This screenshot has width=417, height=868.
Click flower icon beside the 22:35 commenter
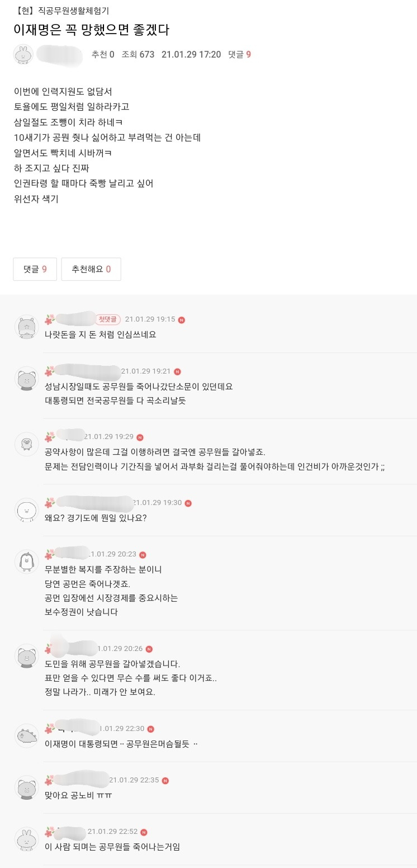50,780
